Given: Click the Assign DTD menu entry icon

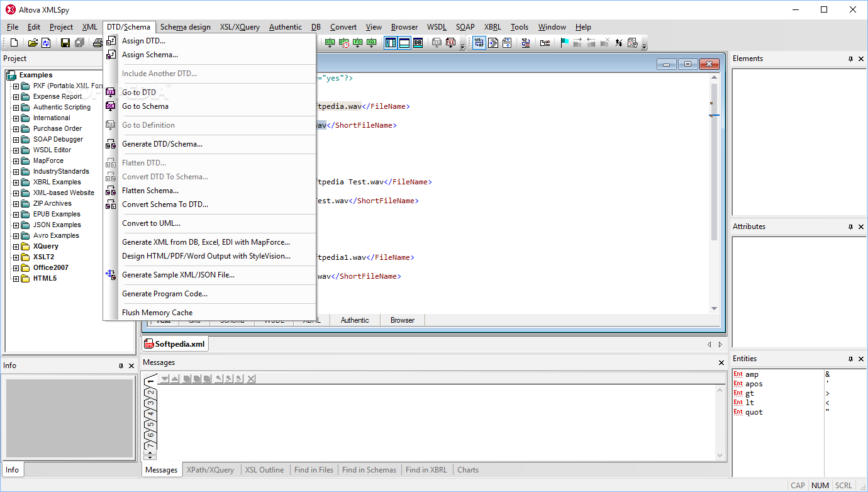Looking at the screenshot, I should coord(111,41).
